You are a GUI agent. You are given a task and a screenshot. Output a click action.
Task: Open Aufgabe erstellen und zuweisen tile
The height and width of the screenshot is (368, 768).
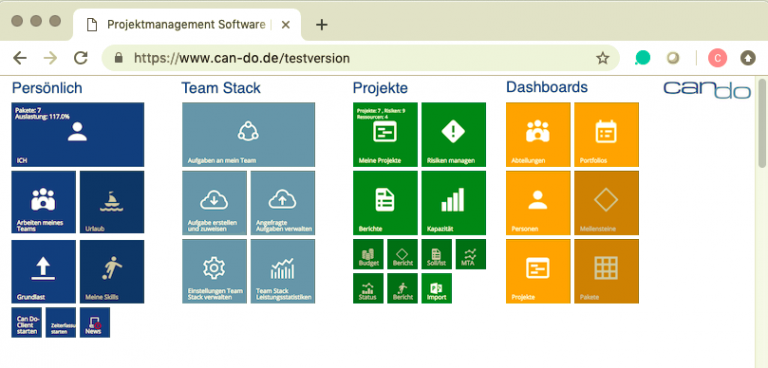[x=215, y=203]
